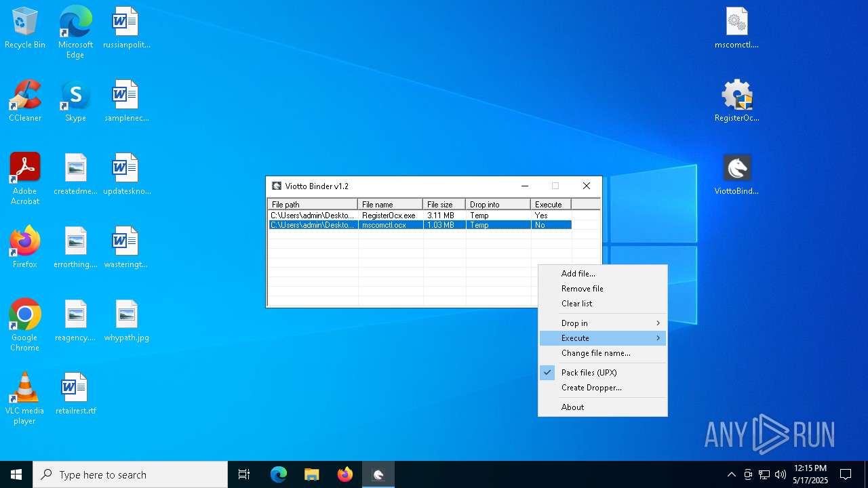Expand the Execute submenu
This screenshot has height=488, width=868.
point(603,338)
